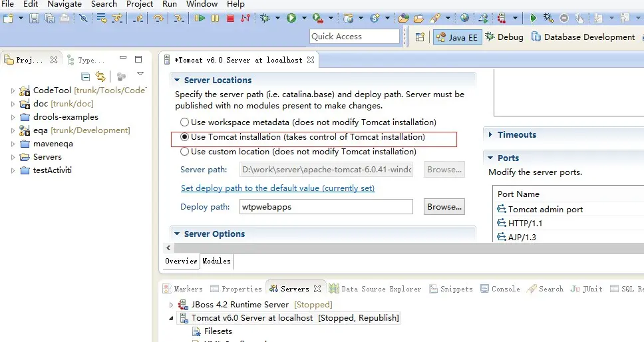This screenshot has height=342, width=644.
Task: Collapse the Ports section
Action: (490, 158)
